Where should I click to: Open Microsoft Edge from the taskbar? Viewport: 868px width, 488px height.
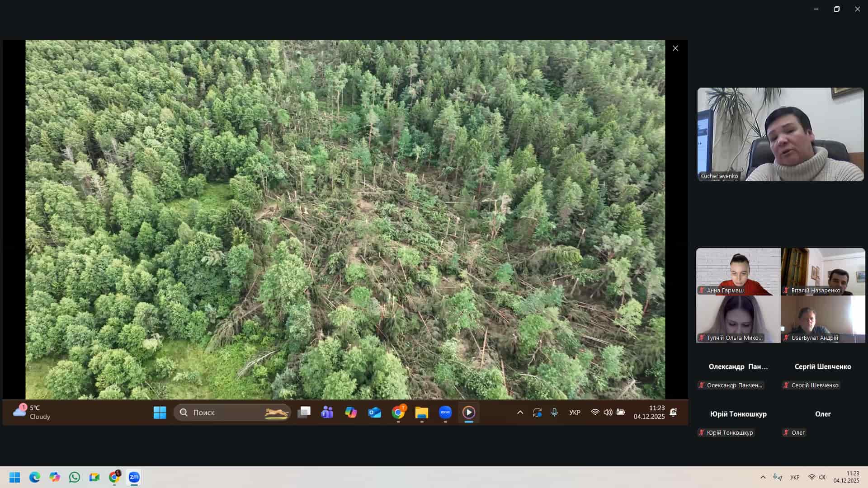(35, 477)
